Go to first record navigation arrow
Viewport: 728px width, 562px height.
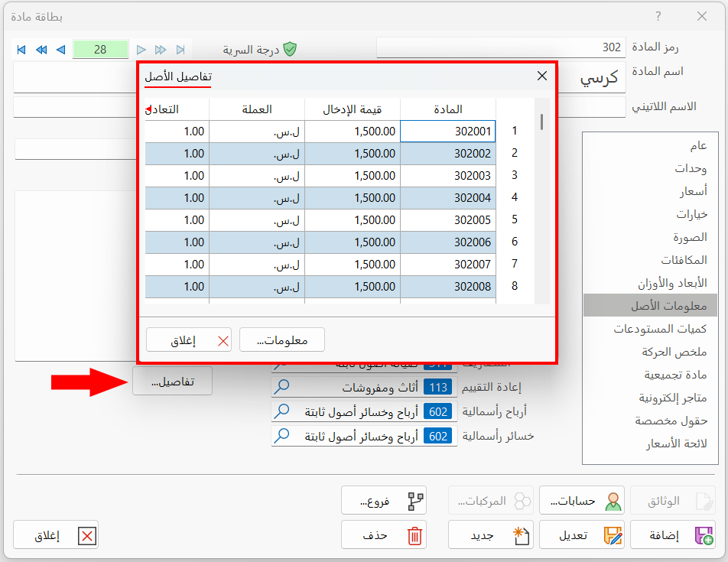[21, 50]
